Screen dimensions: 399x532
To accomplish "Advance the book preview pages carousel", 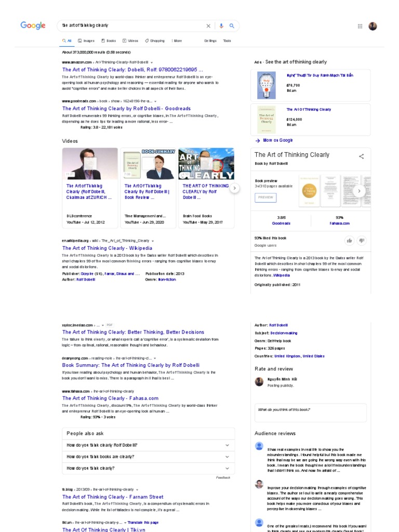I will pos(359,191).
